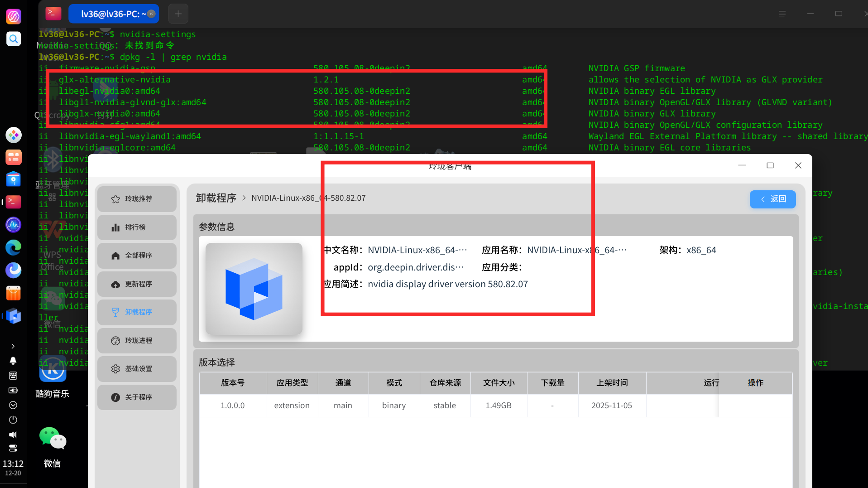Click the appId org.deepin.driver.dis… value

pyautogui.click(x=416, y=267)
